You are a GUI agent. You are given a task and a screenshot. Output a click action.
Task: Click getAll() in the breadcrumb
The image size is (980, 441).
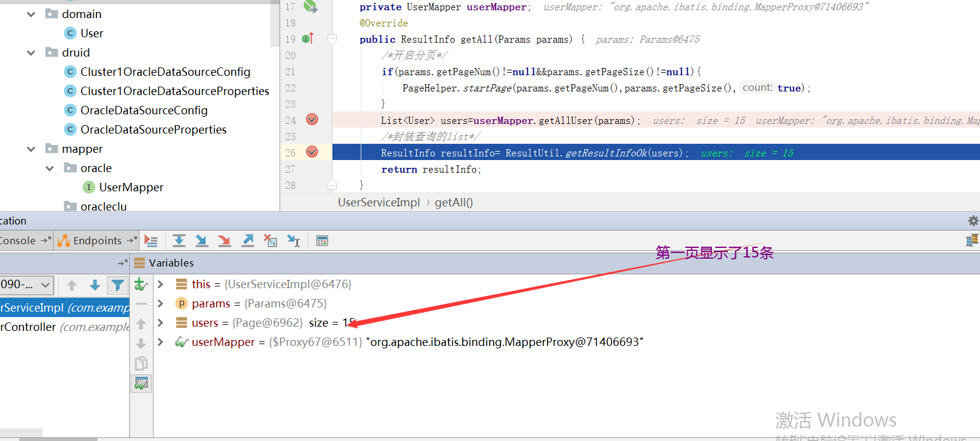point(454,202)
